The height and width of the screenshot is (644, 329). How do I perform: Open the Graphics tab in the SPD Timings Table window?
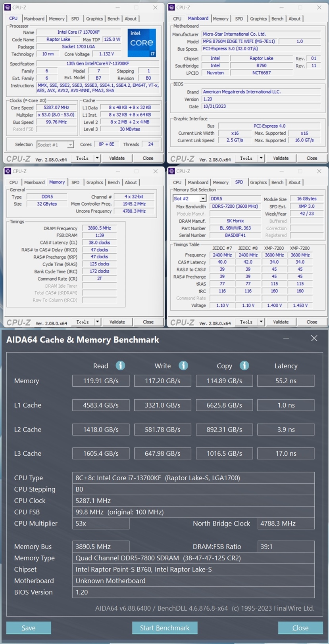258,182
